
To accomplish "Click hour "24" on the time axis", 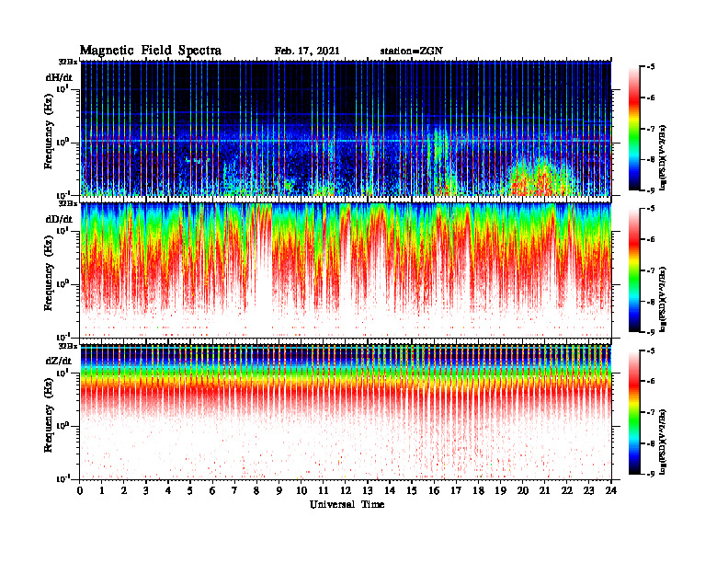I will [x=611, y=490].
